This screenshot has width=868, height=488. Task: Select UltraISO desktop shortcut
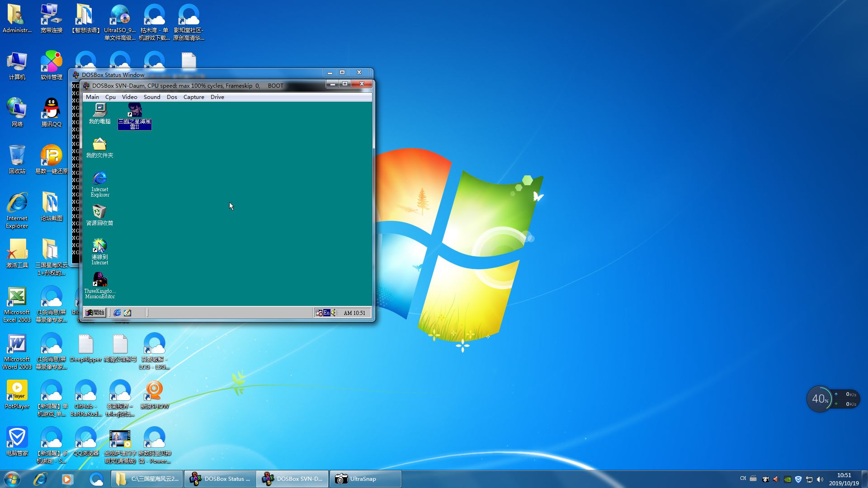[120, 22]
